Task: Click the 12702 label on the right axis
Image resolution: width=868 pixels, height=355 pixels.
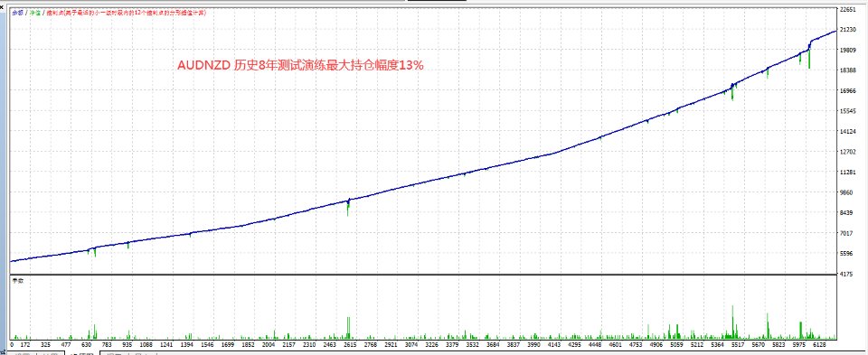Action: pos(847,152)
